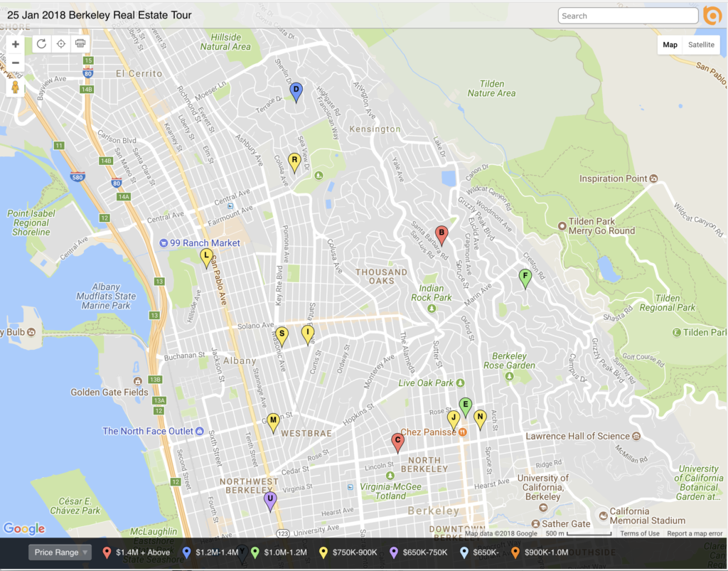Open the Price Range dropdown
This screenshot has width=728, height=571.
[60, 553]
